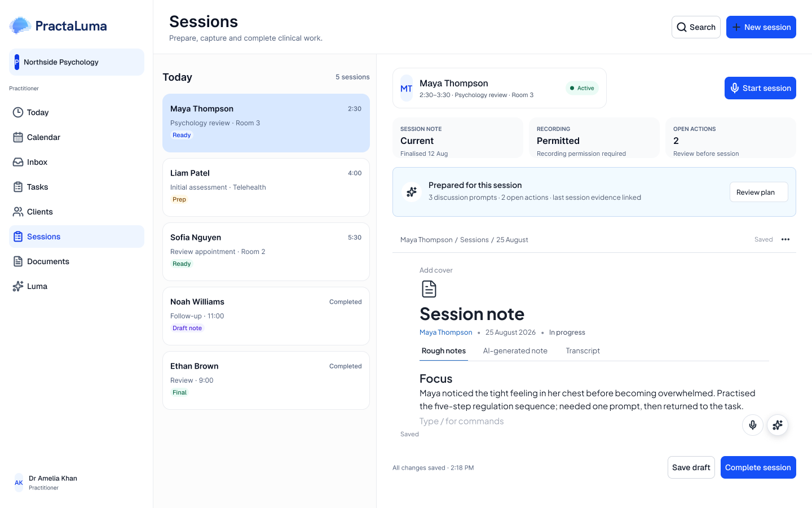Click the Complete session button
The image size is (812, 508).
pyautogui.click(x=758, y=467)
